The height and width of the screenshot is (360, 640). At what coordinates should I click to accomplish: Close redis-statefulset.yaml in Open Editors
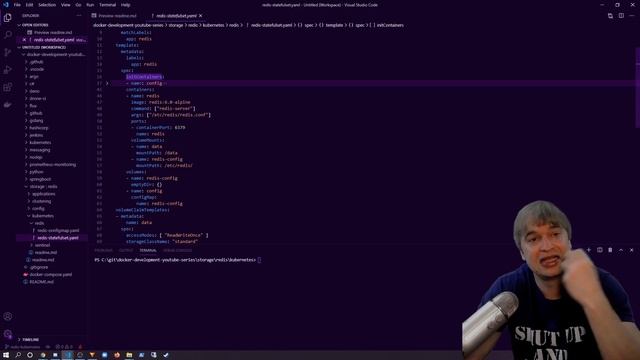(24, 40)
